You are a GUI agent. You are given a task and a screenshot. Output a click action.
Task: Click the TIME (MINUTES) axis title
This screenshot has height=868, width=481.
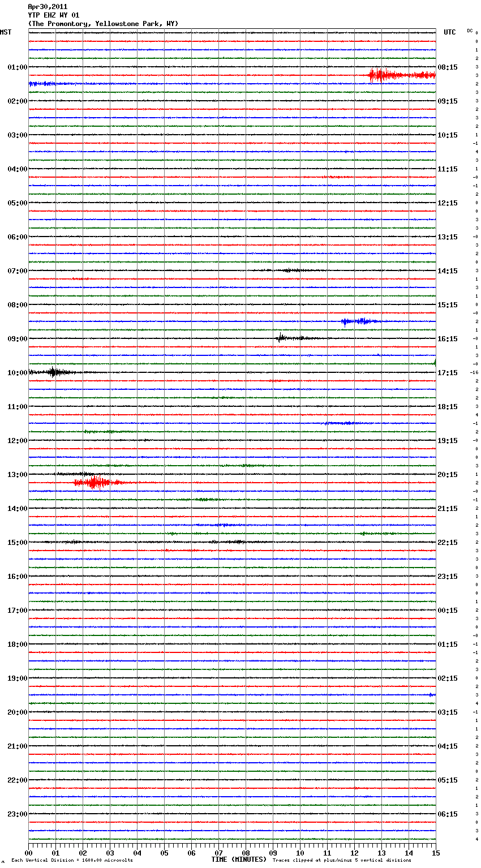pos(239,860)
